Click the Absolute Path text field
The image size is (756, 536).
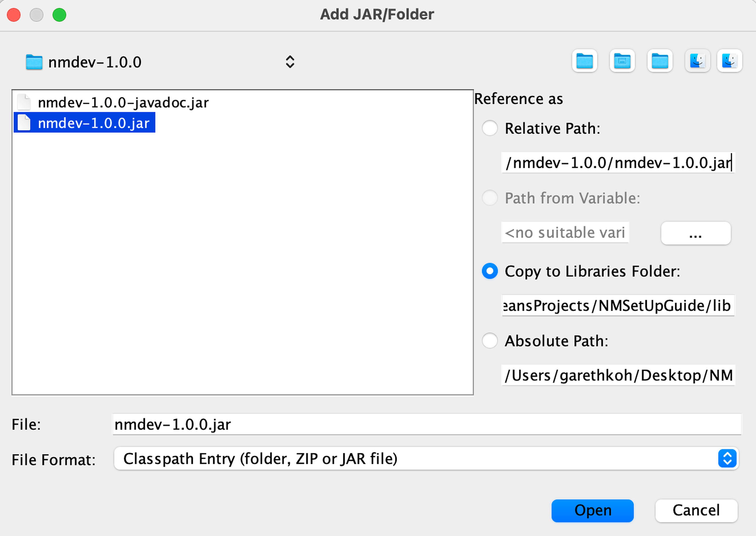point(618,375)
